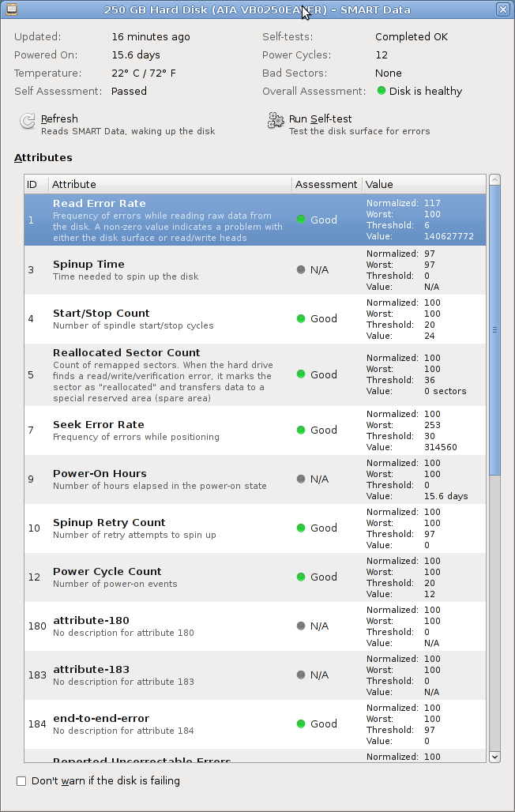This screenshot has height=812, width=515.
Task: Click green Good dot for Seek Error Rate
Action: 301,430
